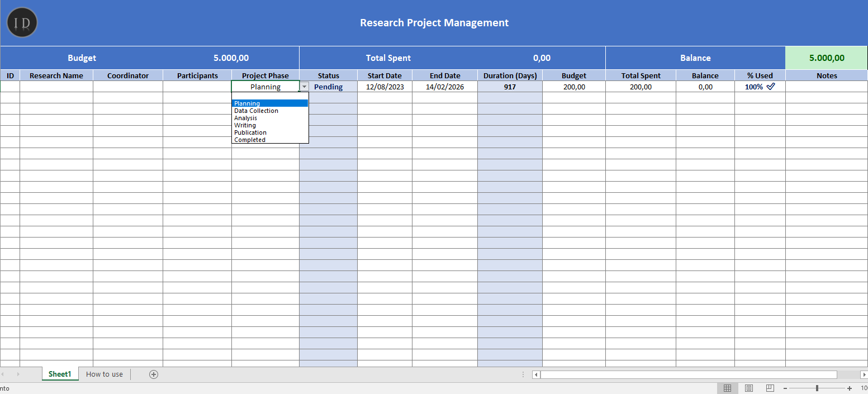The width and height of the screenshot is (868, 394).
Task: Select Data Collection from the list
Action: pos(270,111)
